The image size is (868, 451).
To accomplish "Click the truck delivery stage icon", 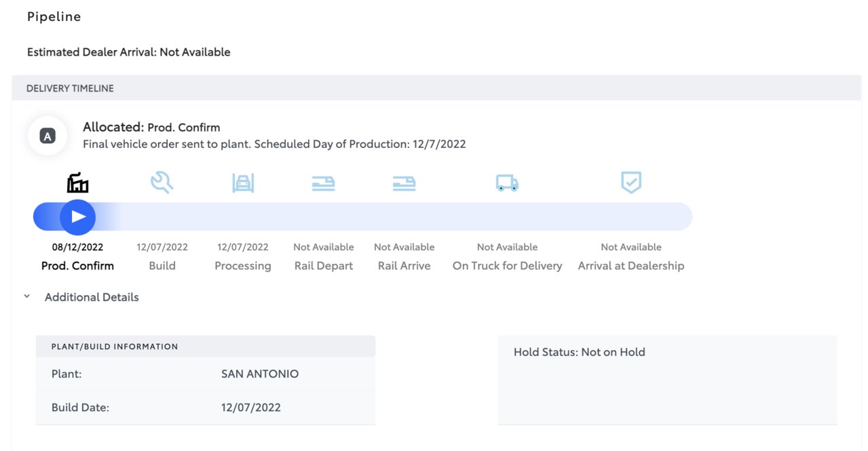I will 508,183.
